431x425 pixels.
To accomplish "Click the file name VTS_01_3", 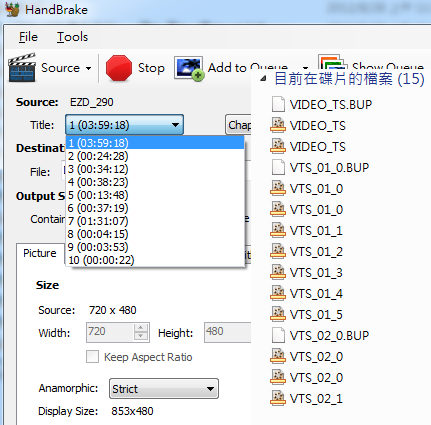I will tap(316, 273).
